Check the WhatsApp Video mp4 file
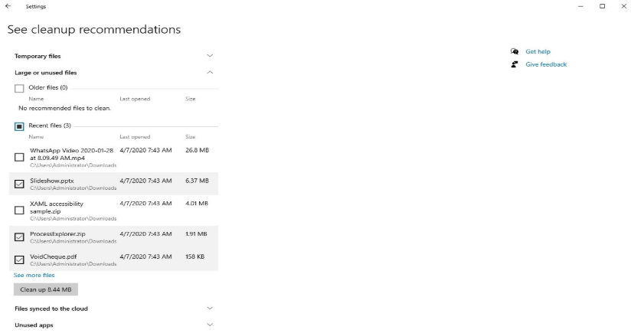Image resolution: width=644 pixels, height=333 pixels. 19,157
